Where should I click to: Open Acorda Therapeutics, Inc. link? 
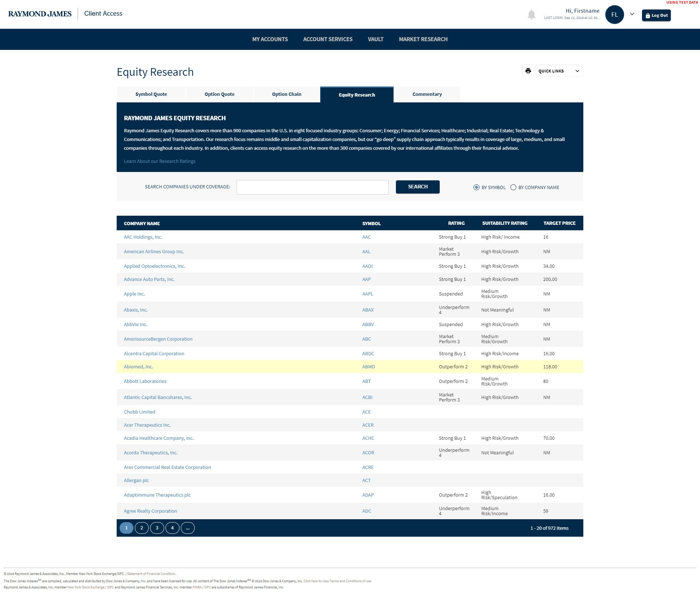151,453
